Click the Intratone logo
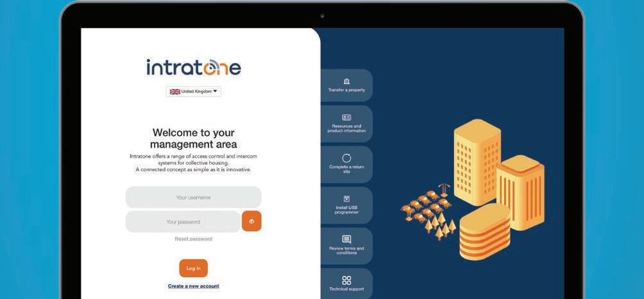The width and height of the screenshot is (644, 299). pos(194,67)
